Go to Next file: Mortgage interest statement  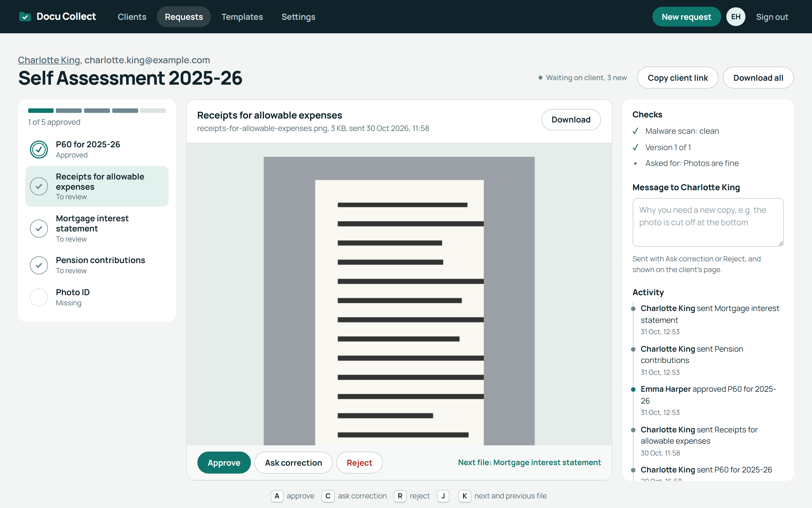tap(529, 462)
